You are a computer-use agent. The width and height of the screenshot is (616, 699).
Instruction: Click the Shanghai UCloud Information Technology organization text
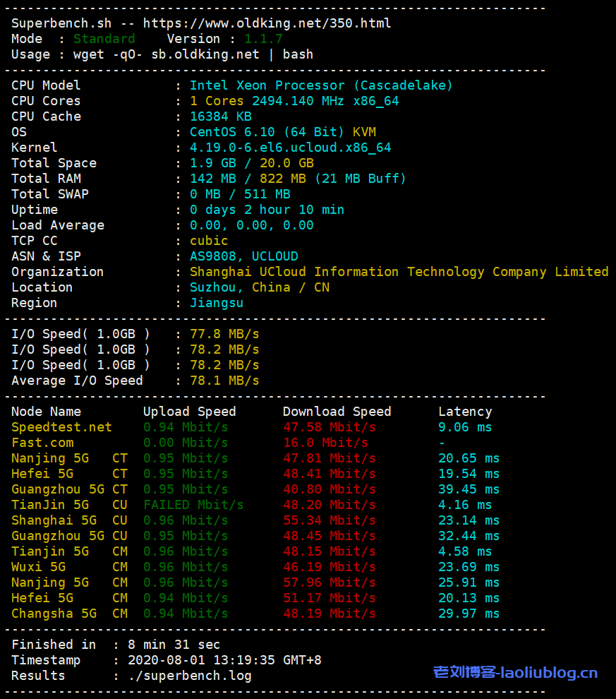pyautogui.click(x=399, y=272)
